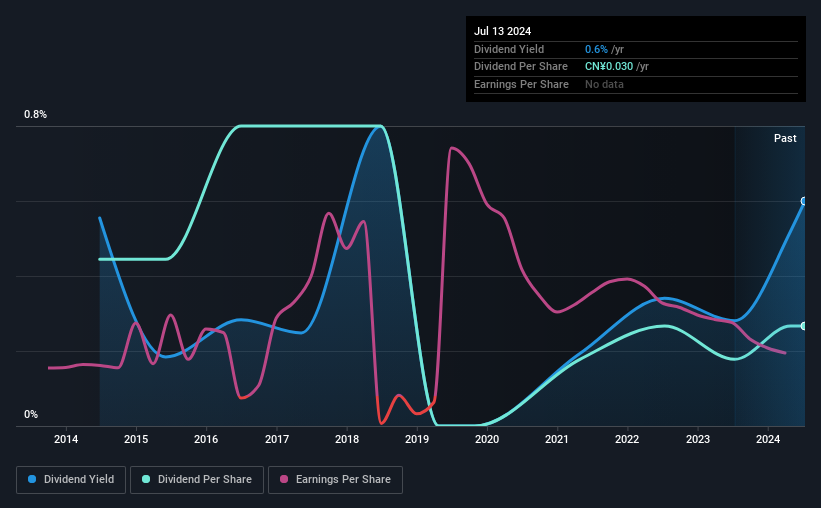
Task: Click the tooltip 'Earnings Per Share' row label
Action: [x=522, y=84]
